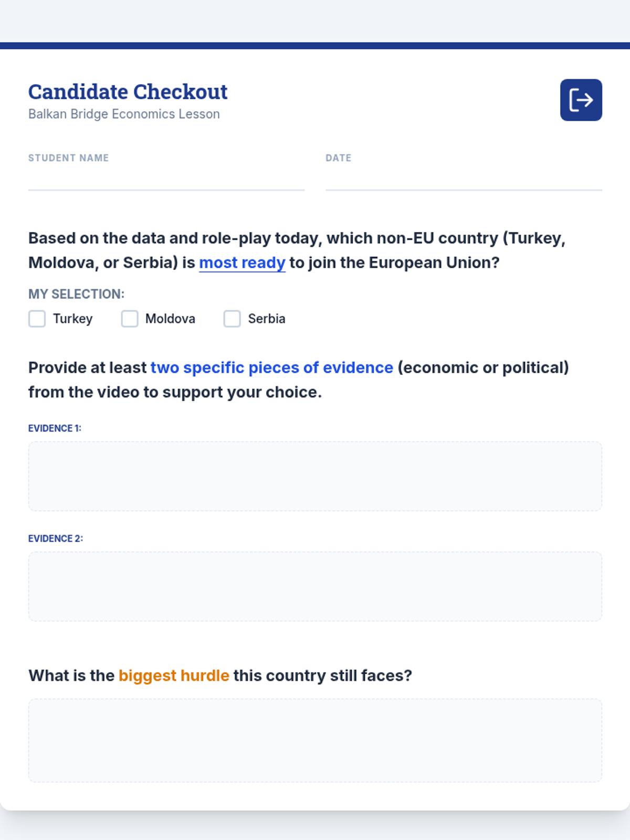
Task: Click the "Serbia" option label text
Action: coord(267,319)
